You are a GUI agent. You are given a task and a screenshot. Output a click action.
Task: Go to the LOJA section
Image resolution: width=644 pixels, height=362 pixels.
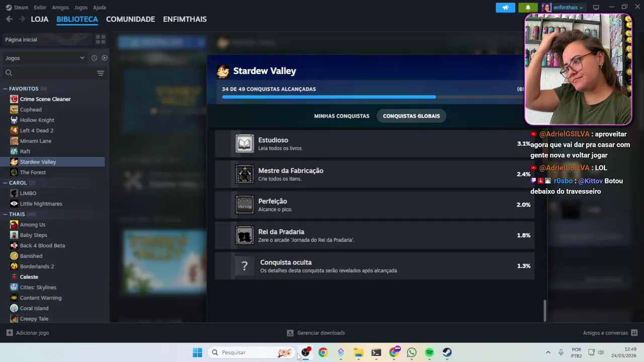pos(40,19)
